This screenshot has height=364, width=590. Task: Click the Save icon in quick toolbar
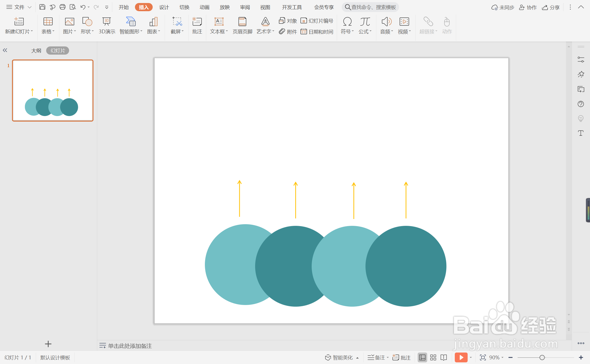click(42, 7)
